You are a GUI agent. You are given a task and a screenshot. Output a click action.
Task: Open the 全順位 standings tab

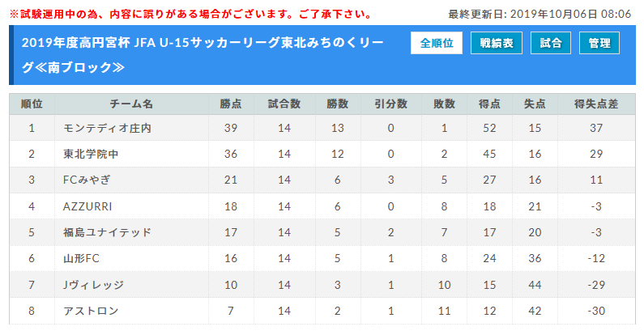436,43
